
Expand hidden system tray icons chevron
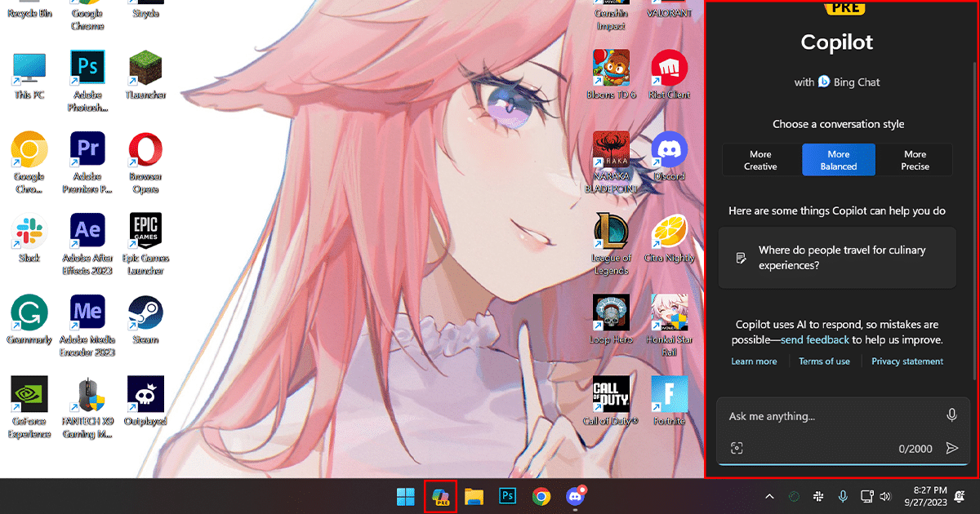769,496
